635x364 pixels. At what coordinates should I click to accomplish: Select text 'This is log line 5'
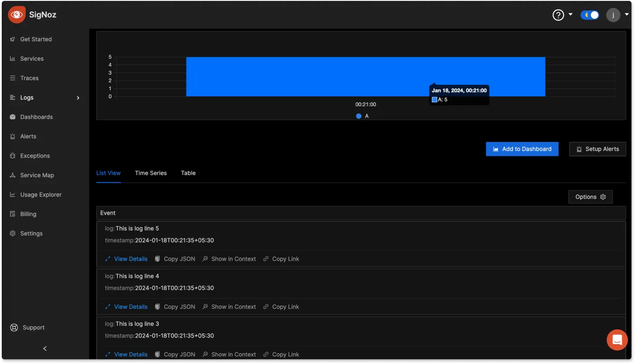(x=137, y=228)
